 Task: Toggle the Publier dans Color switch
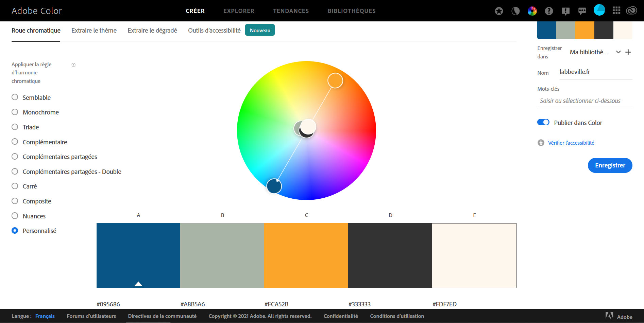pyautogui.click(x=543, y=122)
